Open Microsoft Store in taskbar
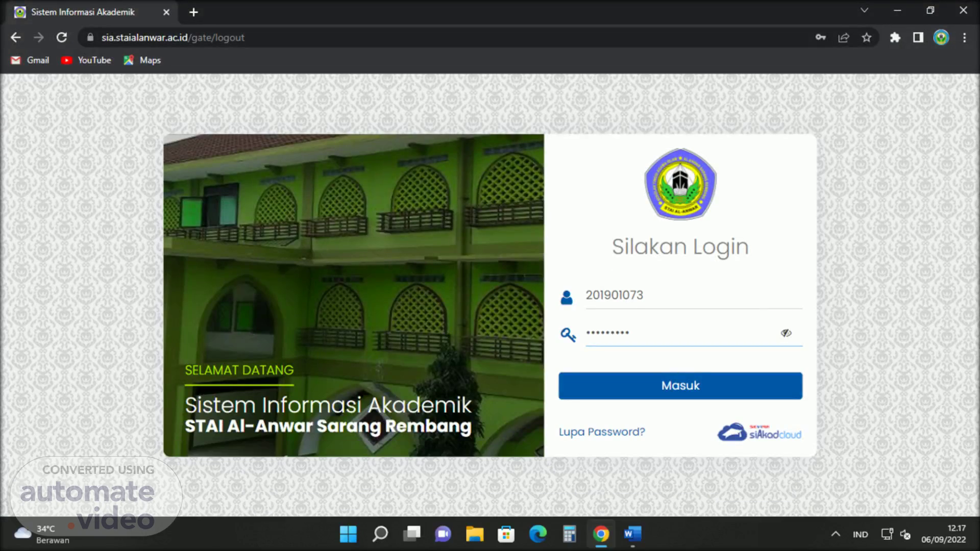 click(x=506, y=534)
